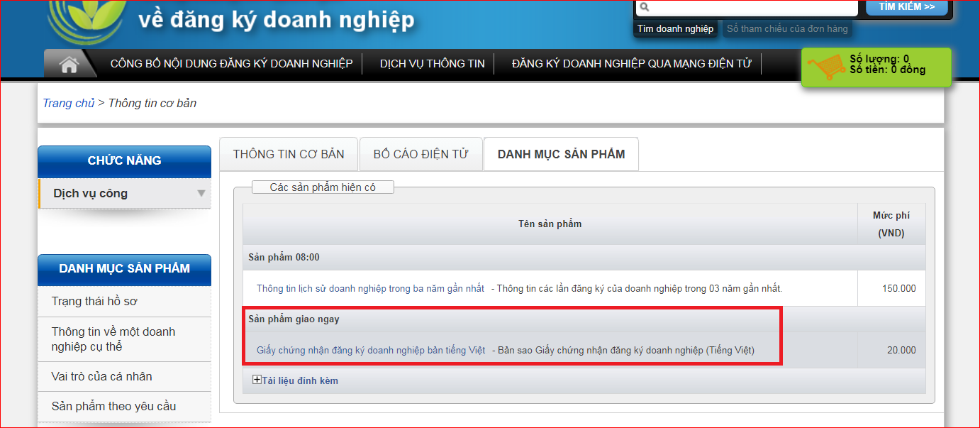
Task: Expand the Dịch vụ công dropdown arrow
Action: tap(201, 193)
